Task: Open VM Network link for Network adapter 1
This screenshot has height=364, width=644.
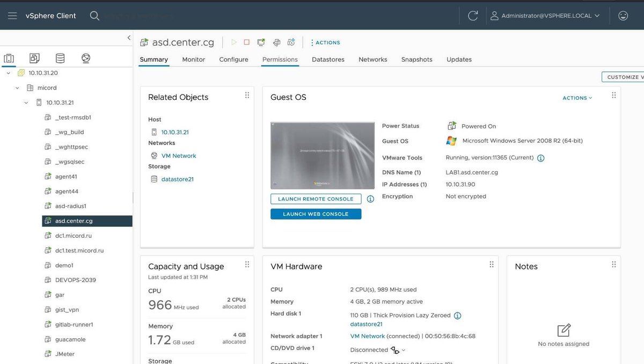Action: [x=368, y=337]
